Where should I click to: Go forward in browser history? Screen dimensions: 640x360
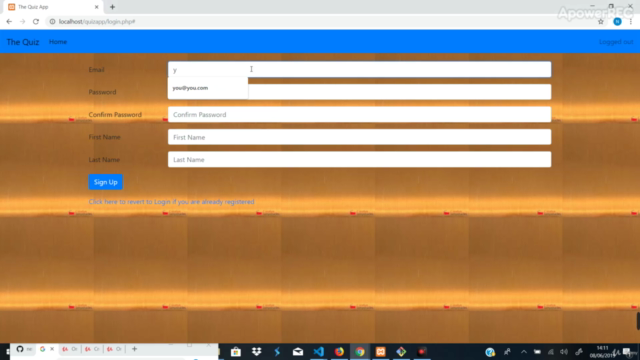point(22,22)
